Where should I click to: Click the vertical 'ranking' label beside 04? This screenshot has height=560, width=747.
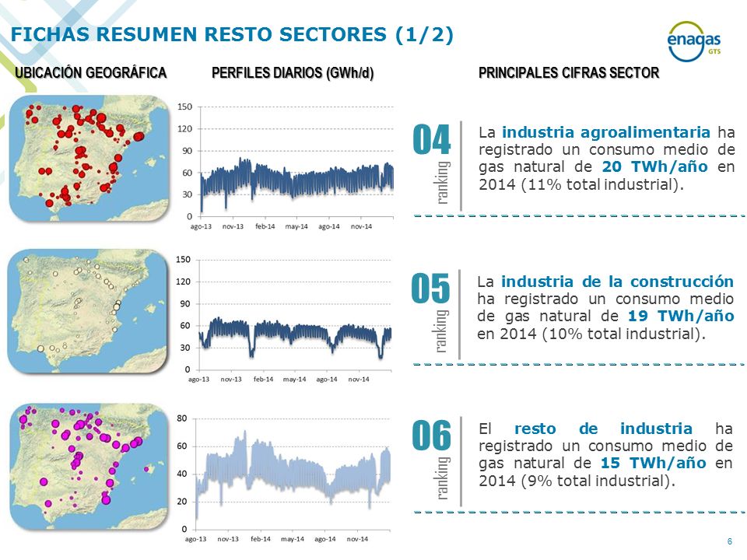(443, 183)
